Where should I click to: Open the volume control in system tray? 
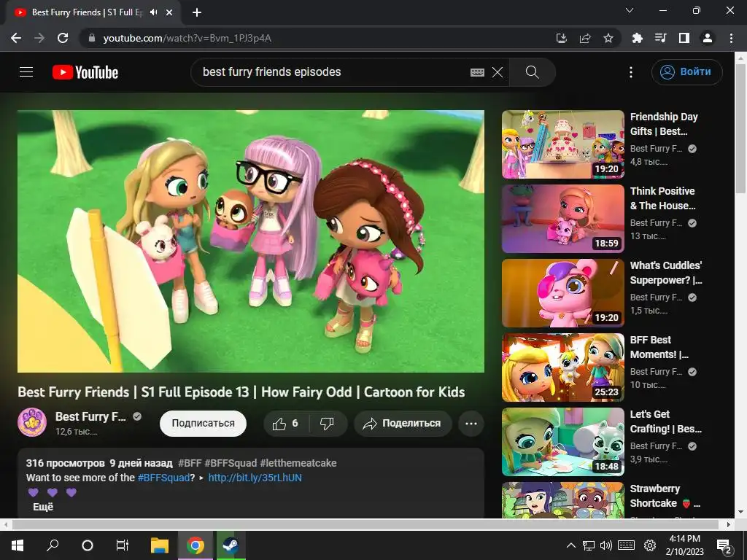pyautogui.click(x=606, y=545)
